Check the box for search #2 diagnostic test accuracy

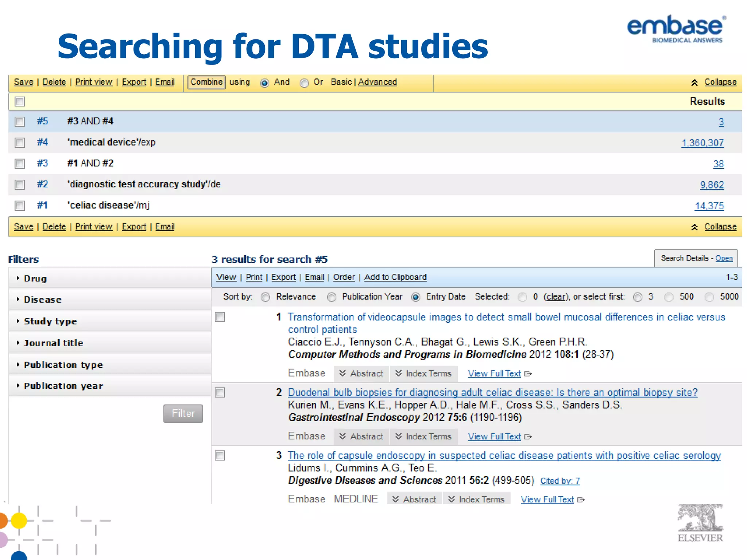(20, 185)
